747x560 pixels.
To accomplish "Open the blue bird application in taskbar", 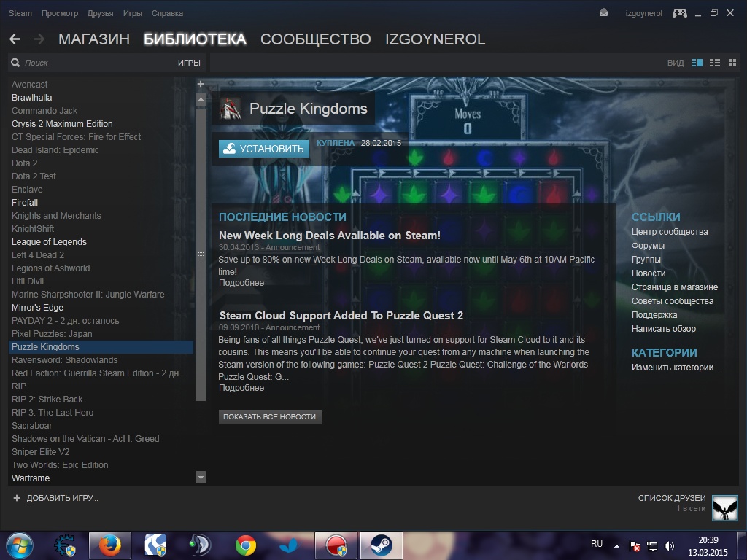I will [289, 545].
